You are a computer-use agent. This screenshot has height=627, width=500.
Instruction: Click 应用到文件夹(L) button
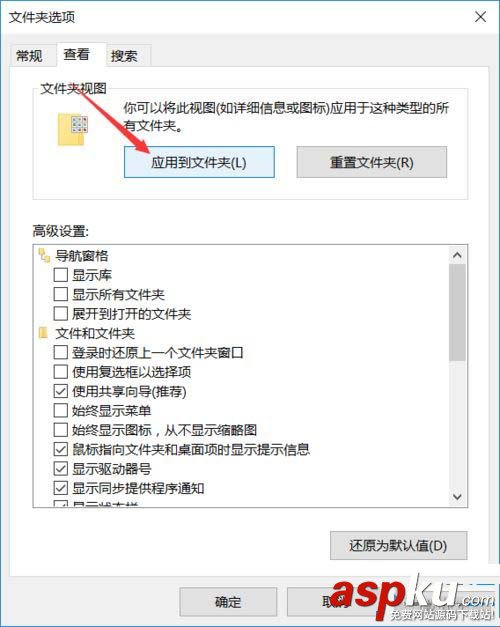[x=199, y=162]
